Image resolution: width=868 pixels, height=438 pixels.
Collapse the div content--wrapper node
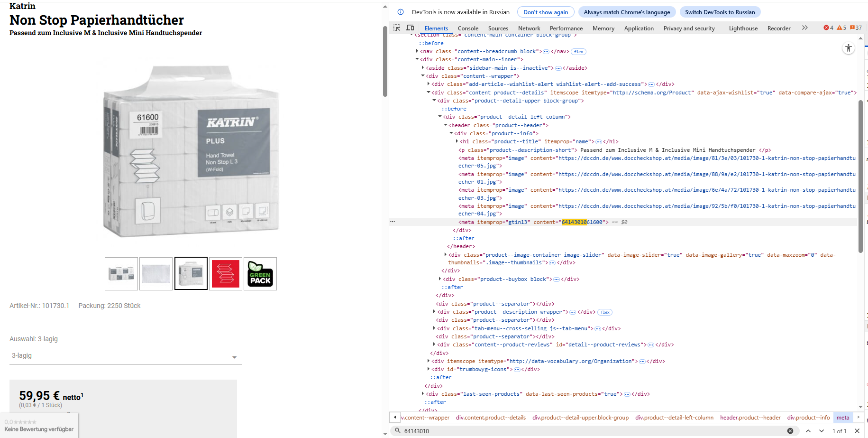[x=423, y=76]
